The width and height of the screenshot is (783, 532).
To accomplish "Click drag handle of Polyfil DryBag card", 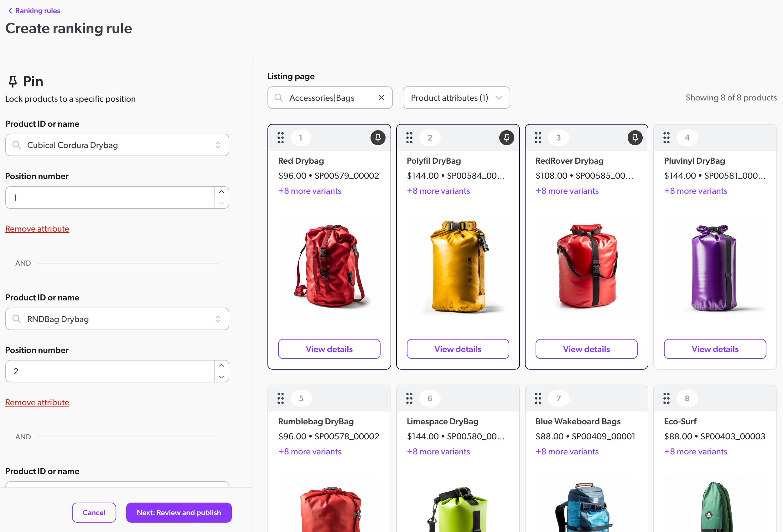I will click(409, 137).
